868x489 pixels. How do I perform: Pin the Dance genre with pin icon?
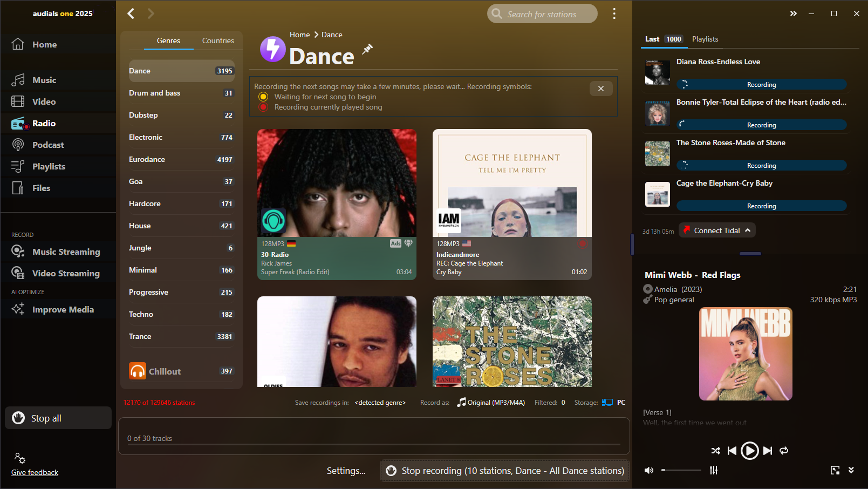pos(367,49)
